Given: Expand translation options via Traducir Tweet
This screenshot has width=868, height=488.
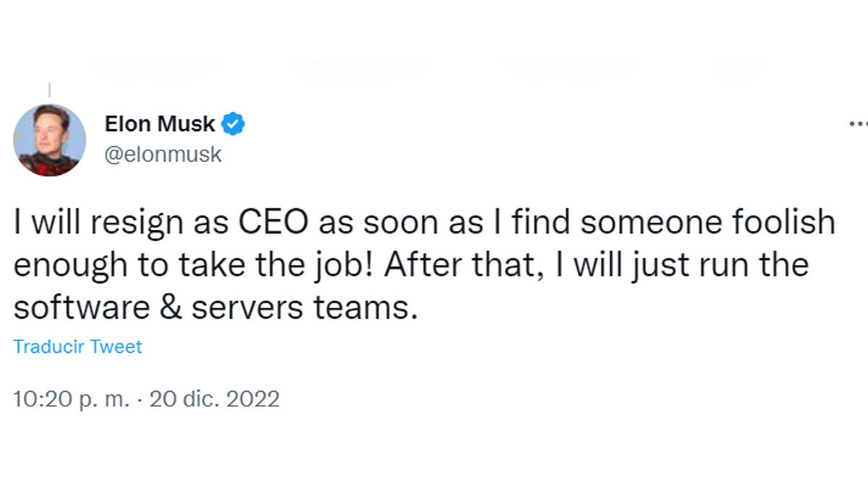Looking at the screenshot, I should click(x=77, y=346).
